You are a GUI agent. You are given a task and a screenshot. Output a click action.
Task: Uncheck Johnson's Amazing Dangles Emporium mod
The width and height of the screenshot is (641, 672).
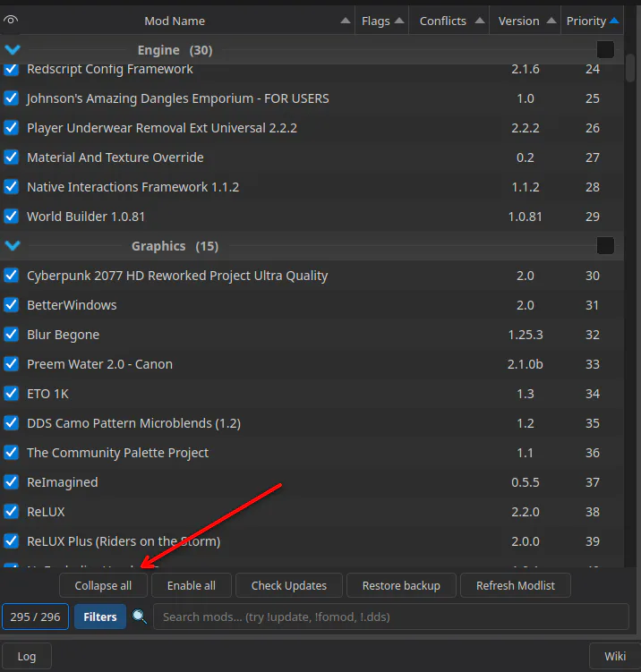(11, 98)
